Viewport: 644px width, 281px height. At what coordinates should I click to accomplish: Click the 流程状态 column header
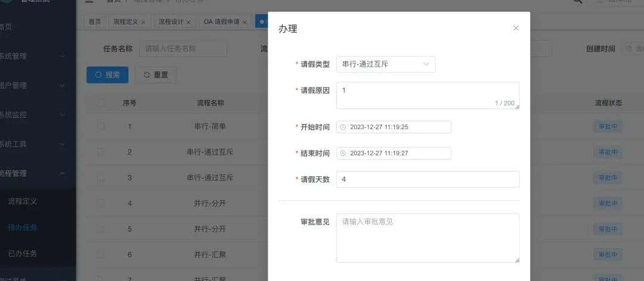(x=609, y=103)
